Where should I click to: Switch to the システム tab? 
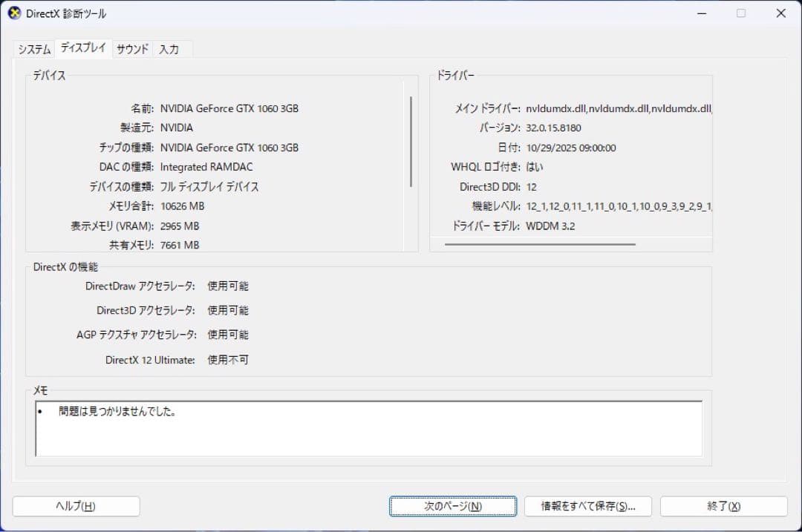[34, 50]
